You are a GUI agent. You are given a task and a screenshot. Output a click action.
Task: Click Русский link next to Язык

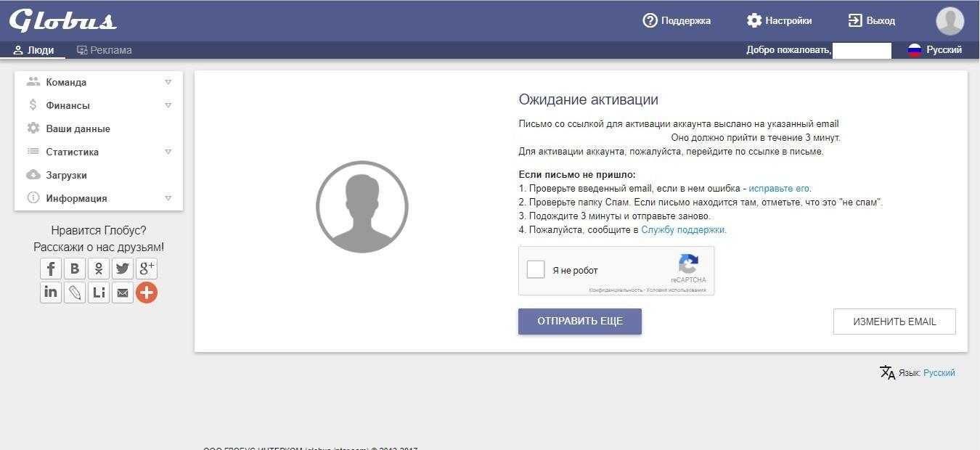tap(939, 373)
